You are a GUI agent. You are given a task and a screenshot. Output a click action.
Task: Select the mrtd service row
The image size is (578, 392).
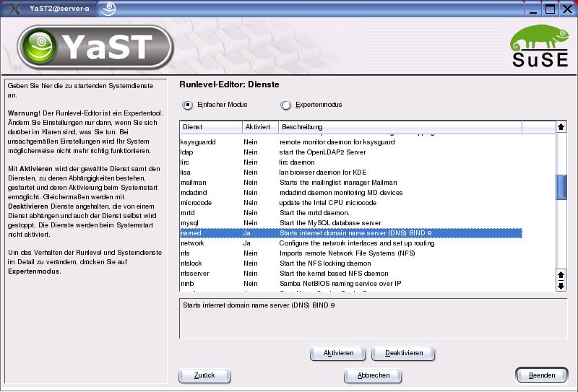pyautogui.click(x=351, y=213)
